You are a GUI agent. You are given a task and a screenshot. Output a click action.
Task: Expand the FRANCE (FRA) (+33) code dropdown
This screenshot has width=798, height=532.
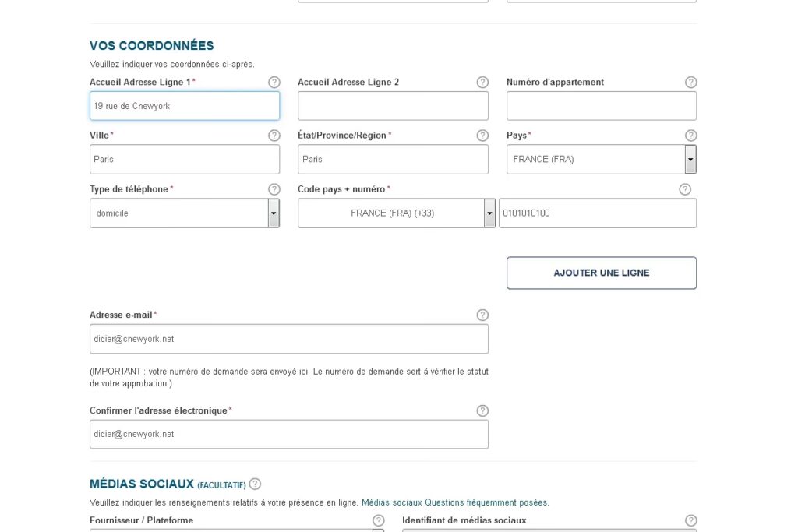tap(489, 213)
